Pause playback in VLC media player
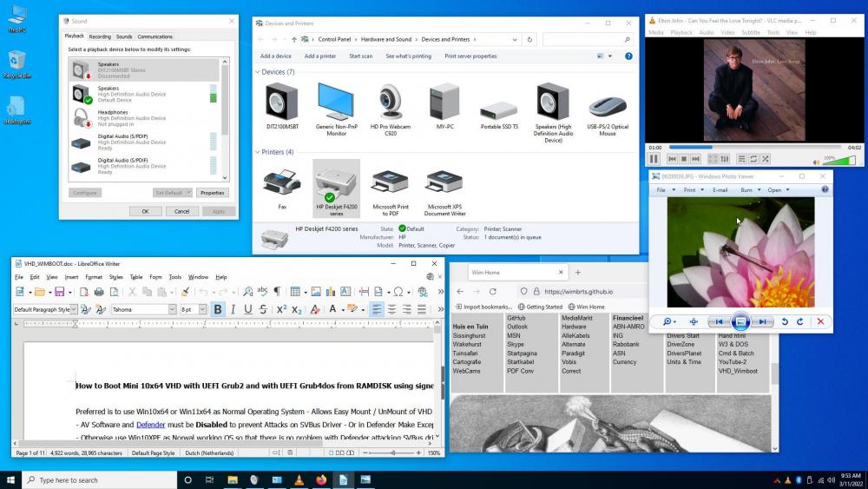The height and width of the screenshot is (489, 868). coord(654,159)
